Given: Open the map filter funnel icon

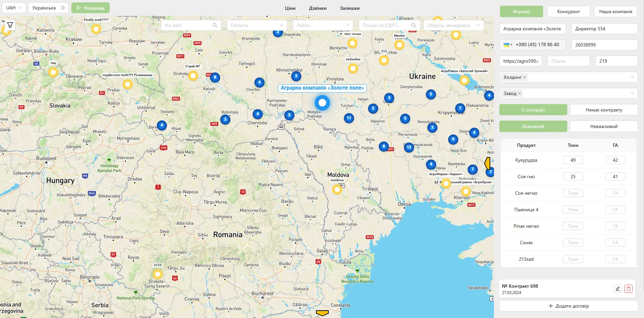Looking at the screenshot, I should click(x=10, y=25).
